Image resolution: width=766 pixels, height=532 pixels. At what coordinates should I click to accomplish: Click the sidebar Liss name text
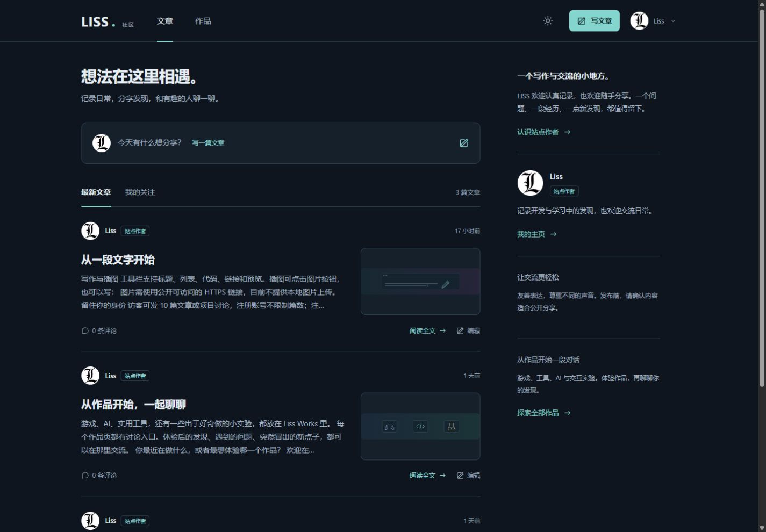[x=556, y=177]
